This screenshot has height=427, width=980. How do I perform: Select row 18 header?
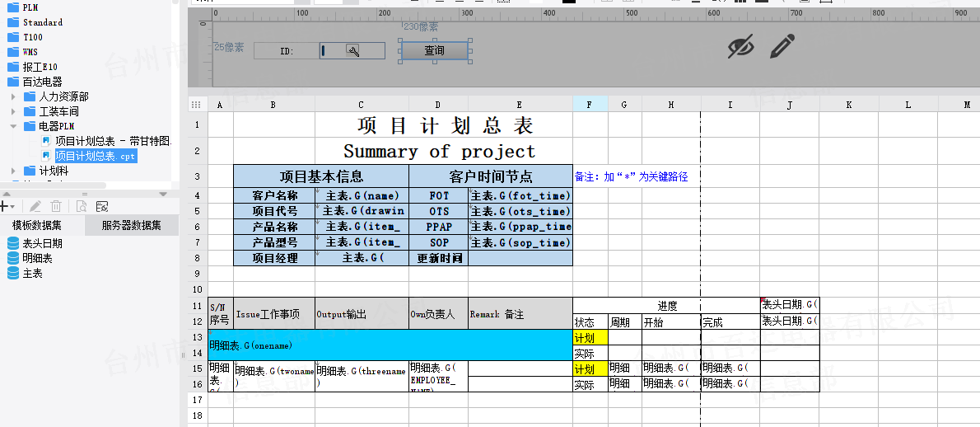pos(198,415)
